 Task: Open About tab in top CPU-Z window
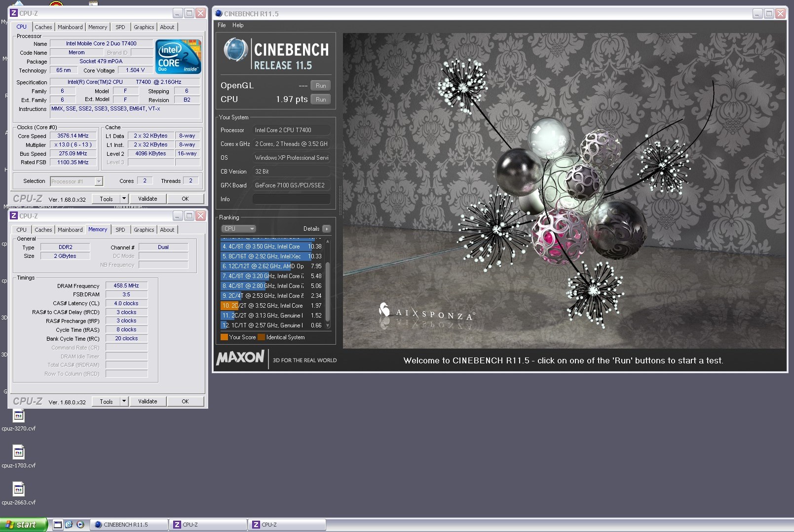tap(167, 27)
